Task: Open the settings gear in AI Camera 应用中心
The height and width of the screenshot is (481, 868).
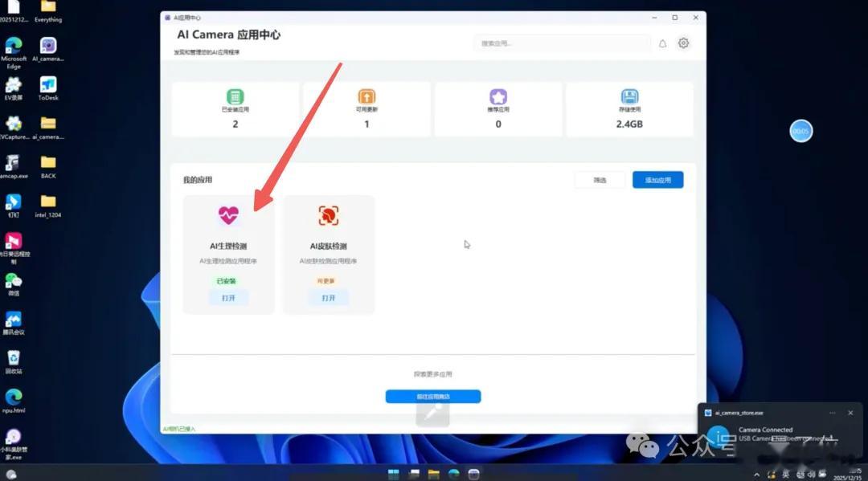Action: [x=683, y=43]
